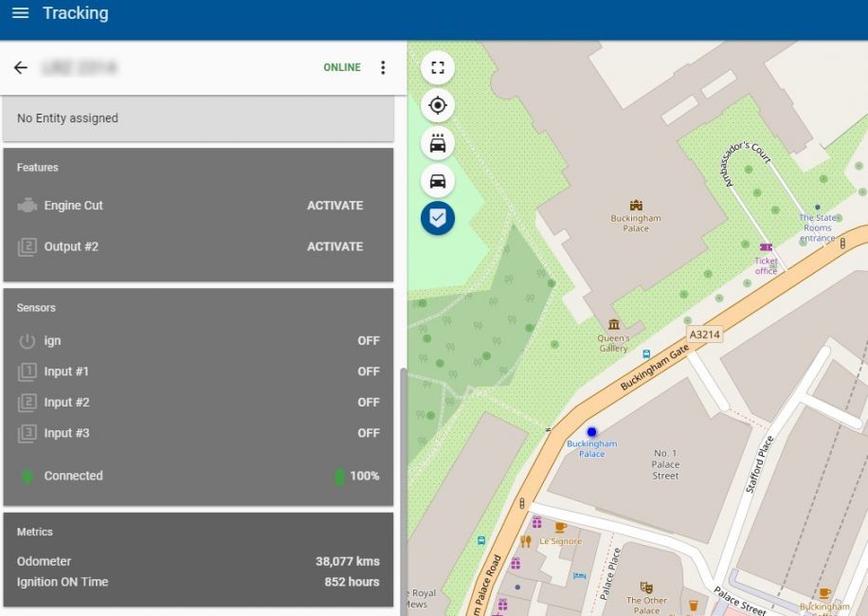Toggle fullscreen map view

438,67
